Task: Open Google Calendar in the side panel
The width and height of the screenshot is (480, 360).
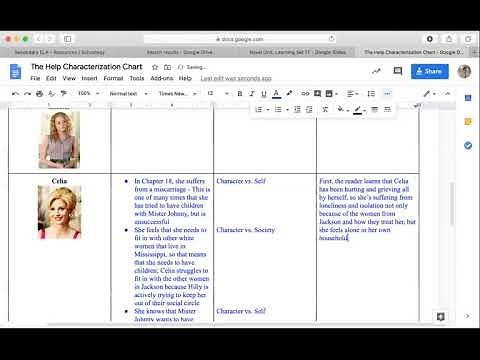Action: [x=468, y=98]
